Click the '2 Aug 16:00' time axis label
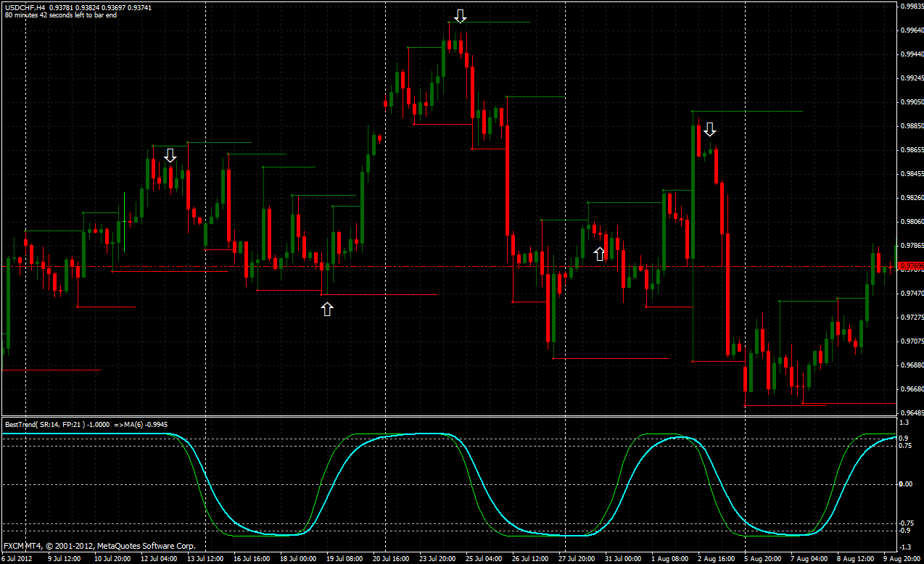Image resolution: width=924 pixels, height=564 pixels. [715, 559]
